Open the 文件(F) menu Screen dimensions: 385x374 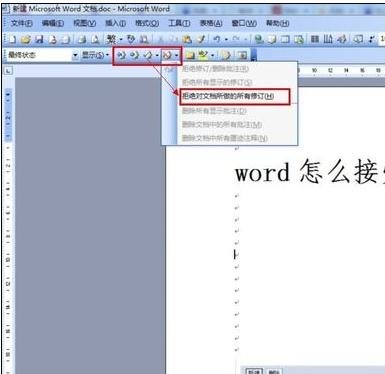click(x=21, y=23)
